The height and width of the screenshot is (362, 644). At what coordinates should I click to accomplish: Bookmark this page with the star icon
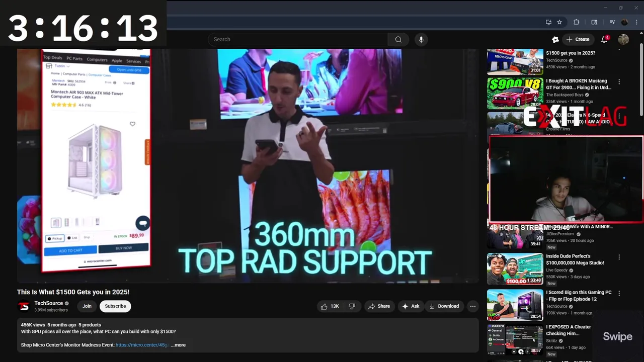coord(559,22)
